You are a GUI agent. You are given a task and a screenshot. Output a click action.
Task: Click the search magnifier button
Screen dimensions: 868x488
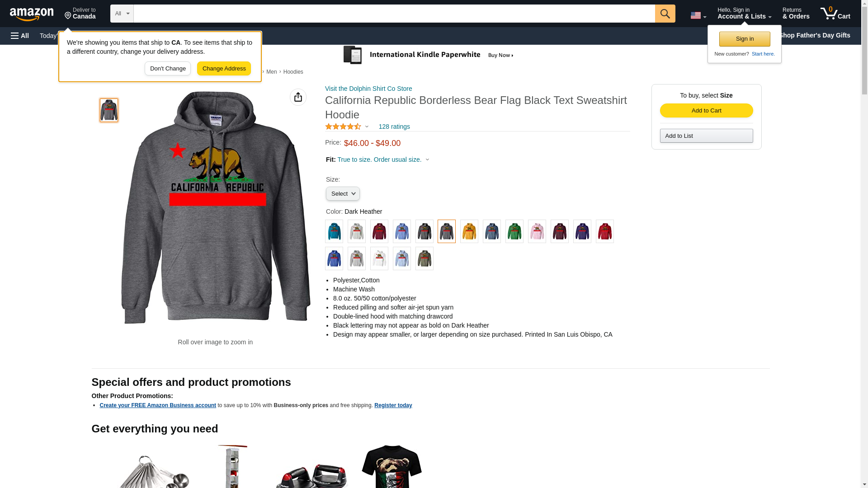[665, 14]
